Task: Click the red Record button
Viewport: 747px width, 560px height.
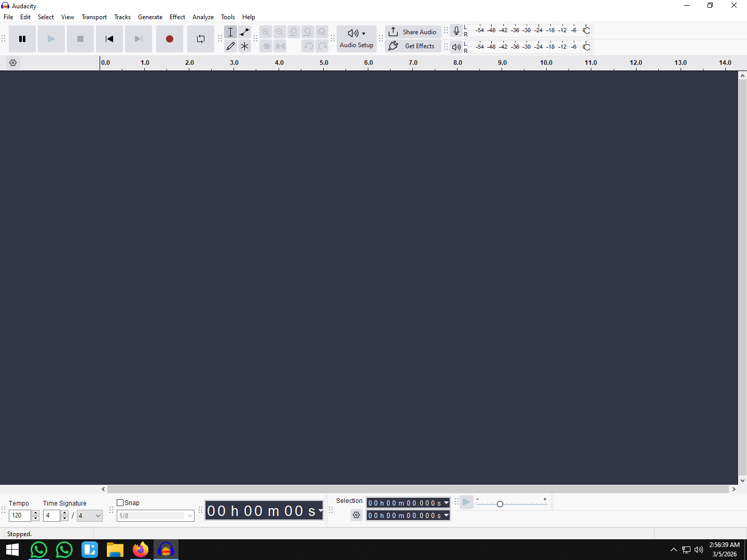Action: pyautogui.click(x=169, y=39)
